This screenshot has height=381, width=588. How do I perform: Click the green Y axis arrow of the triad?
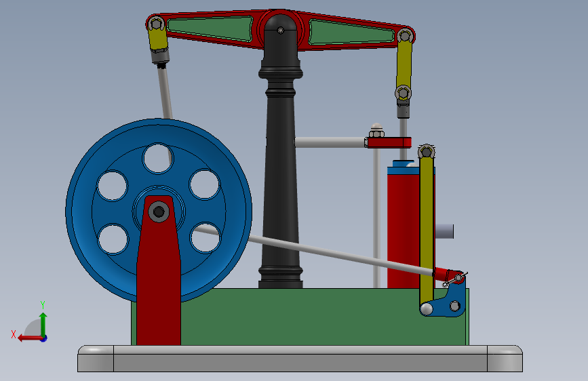click(43, 323)
